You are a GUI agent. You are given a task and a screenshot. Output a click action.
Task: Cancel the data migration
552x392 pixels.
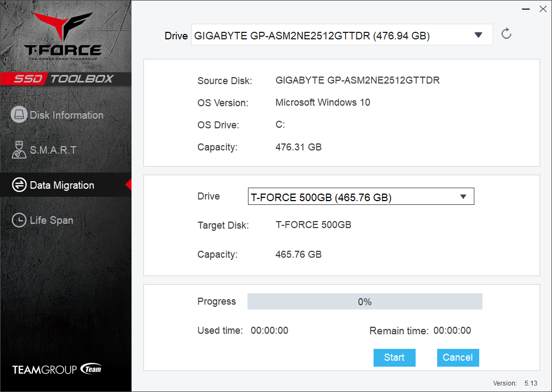[x=458, y=357]
